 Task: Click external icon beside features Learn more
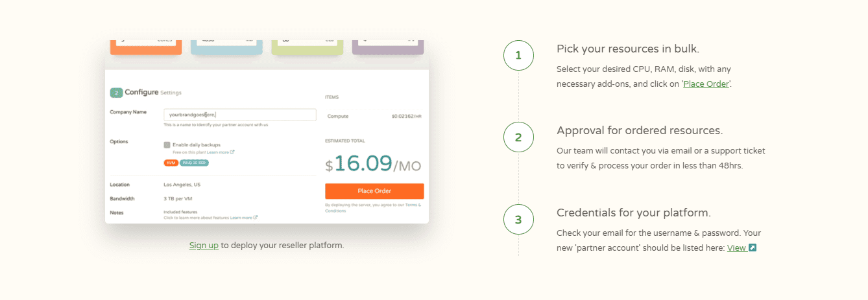[x=256, y=218]
